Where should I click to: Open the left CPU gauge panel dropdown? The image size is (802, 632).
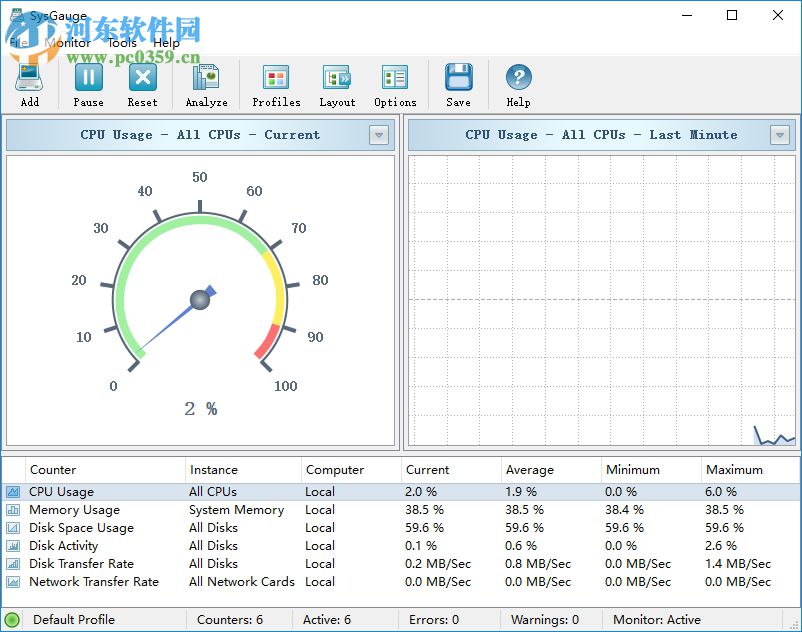(379, 134)
